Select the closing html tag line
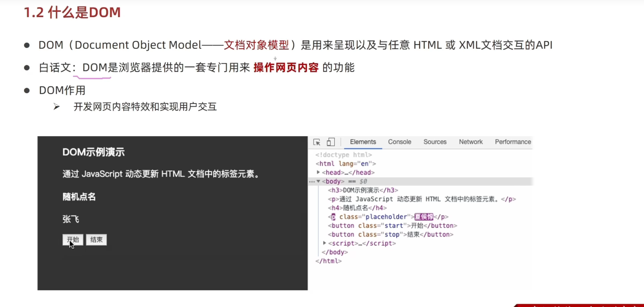The image size is (644, 307). click(x=328, y=261)
